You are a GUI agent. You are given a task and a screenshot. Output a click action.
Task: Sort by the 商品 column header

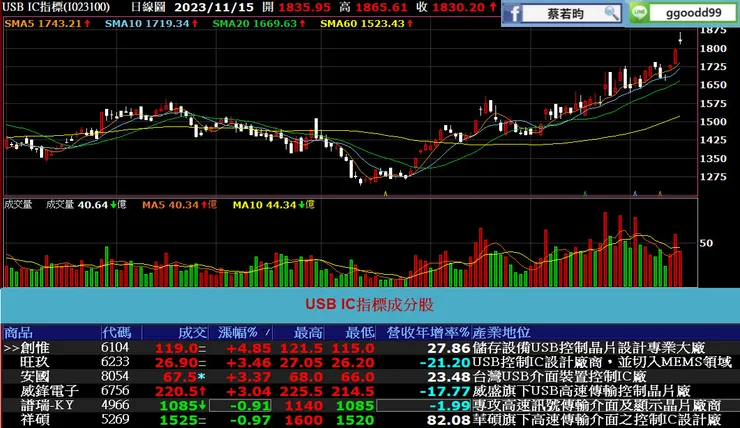coord(19,333)
